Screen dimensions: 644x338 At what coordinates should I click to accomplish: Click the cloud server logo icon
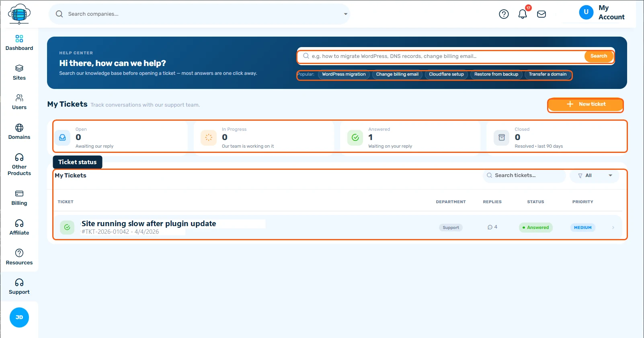point(19,14)
